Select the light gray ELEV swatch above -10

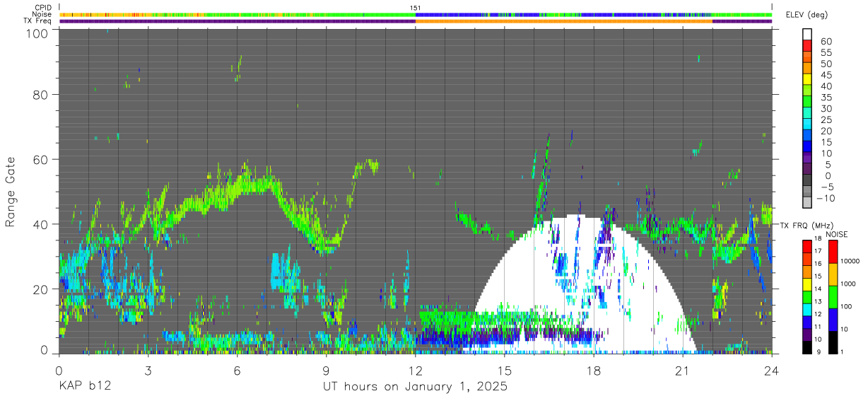coord(807,192)
